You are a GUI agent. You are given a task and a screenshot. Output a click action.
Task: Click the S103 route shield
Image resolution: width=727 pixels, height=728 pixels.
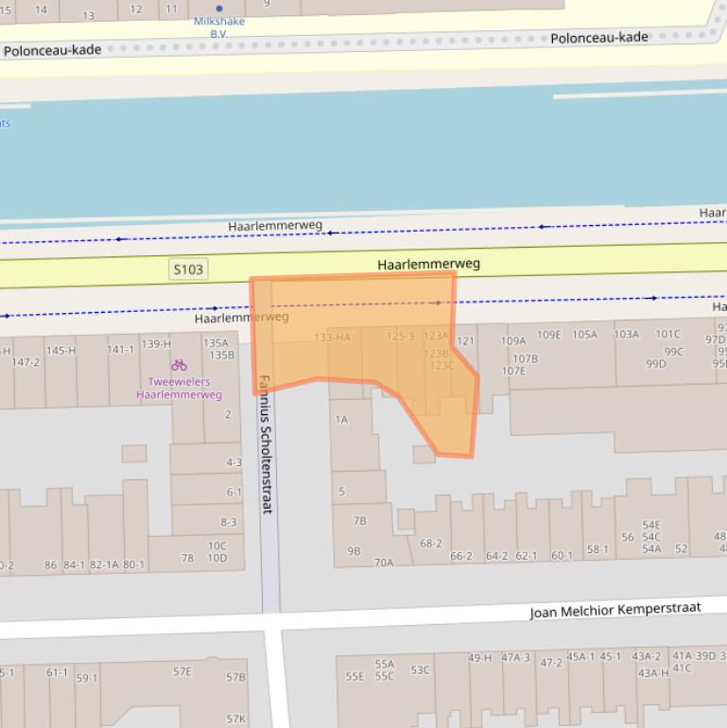[188, 269]
